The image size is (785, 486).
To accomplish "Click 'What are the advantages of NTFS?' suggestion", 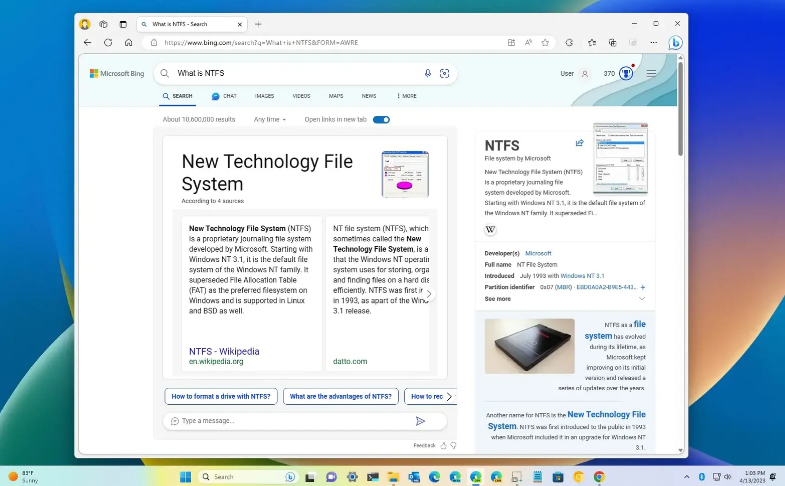I will click(340, 396).
